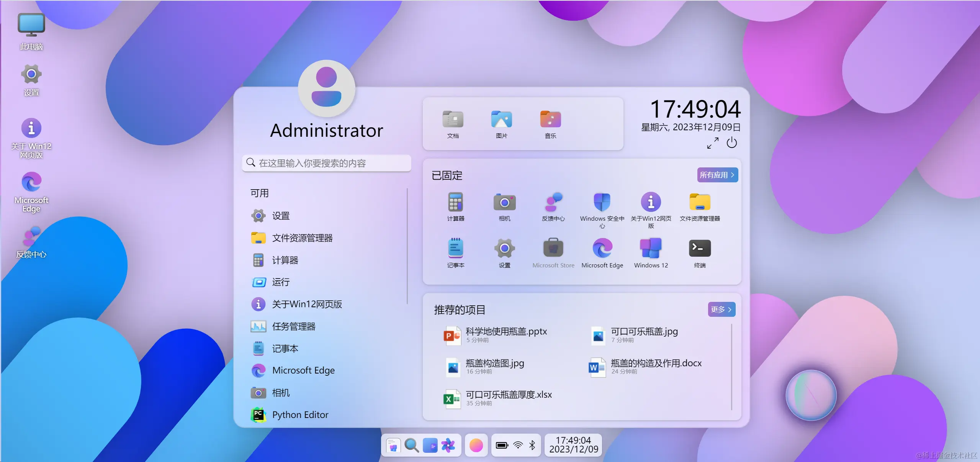Select Python Editor in app list
Image resolution: width=980 pixels, height=462 pixels.
[300, 415]
